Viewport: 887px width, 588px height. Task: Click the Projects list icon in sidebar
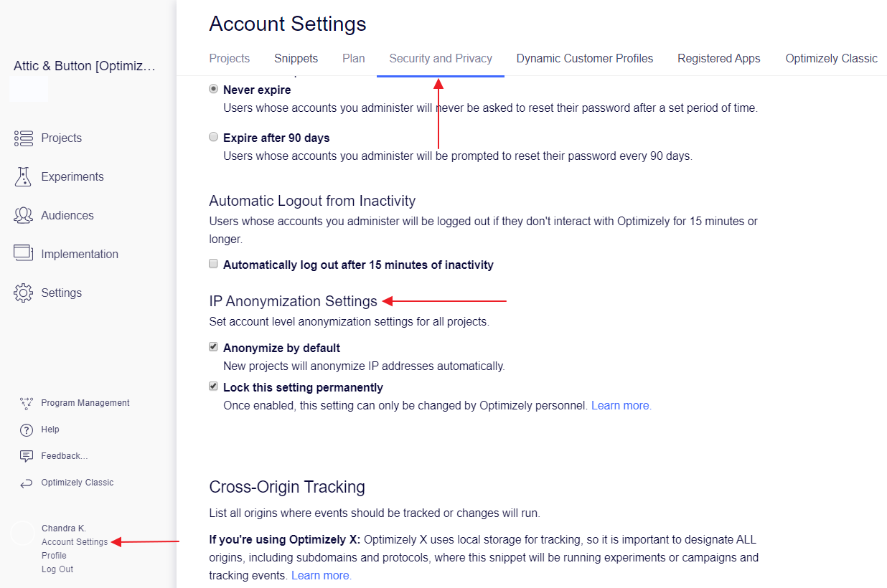click(x=24, y=138)
